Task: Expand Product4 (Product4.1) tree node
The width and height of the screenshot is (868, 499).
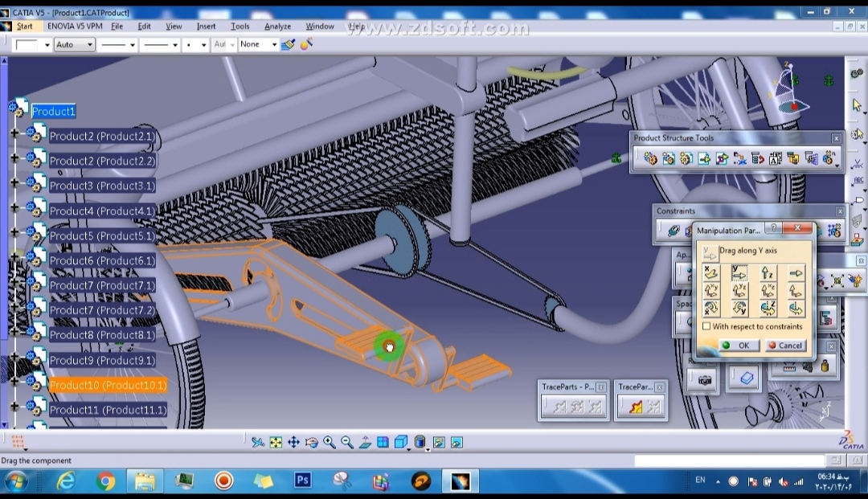Action: [14, 207]
